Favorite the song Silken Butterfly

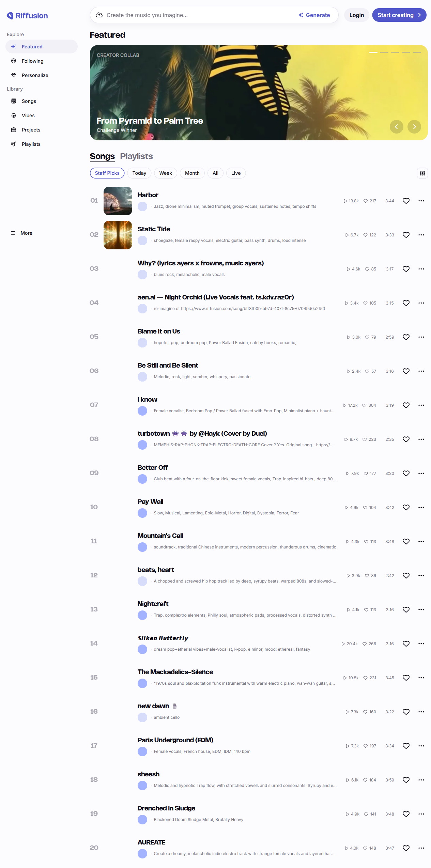pos(406,644)
